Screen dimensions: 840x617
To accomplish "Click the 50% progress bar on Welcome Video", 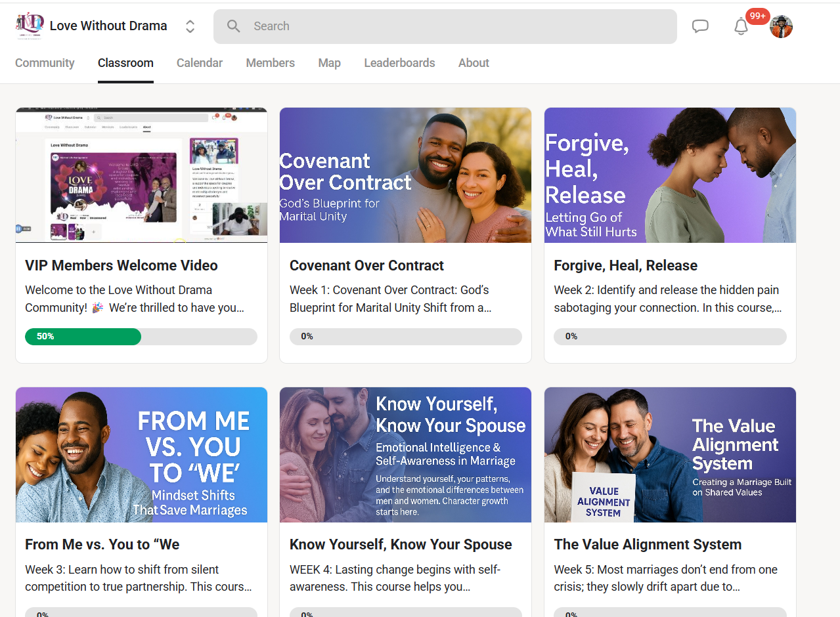I will pos(141,337).
